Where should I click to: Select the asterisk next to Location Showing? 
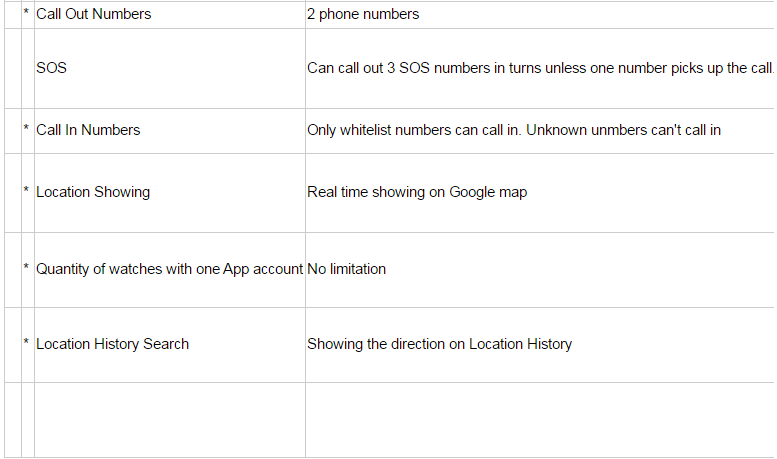pyautogui.click(x=27, y=192)
